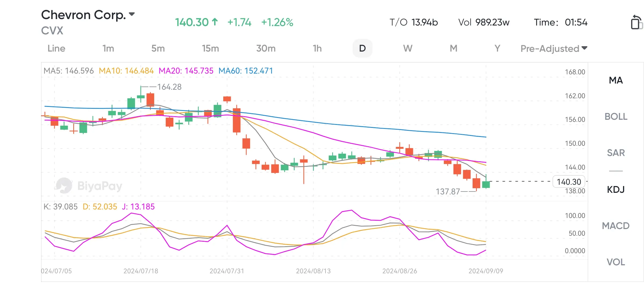The height and width of the screenshot is (290, 644).
Task: Select the M monthly timeframe
Action: click(x=453, y=48)
